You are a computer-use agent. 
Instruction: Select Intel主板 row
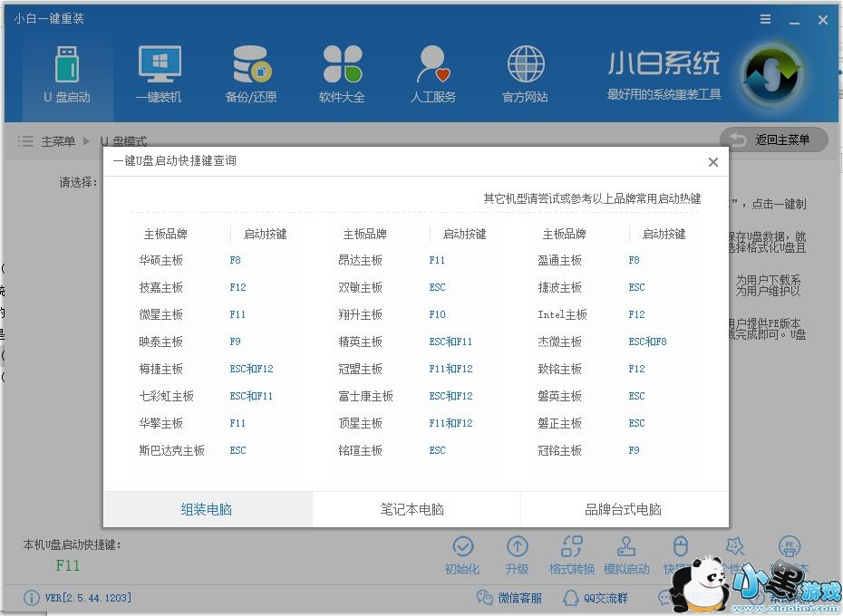[615, 314]
